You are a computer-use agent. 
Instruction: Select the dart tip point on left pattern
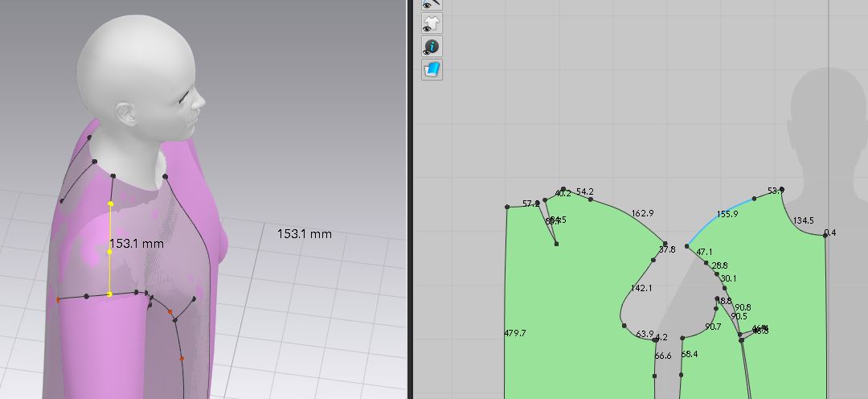[556, 244]
